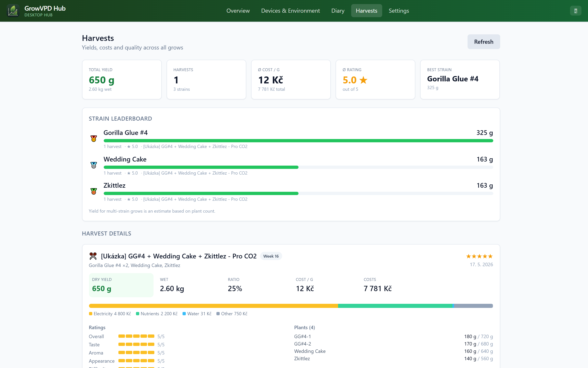This screenshot has height=368, width=588.
Task: Open the Diary tab
Action: click(338, 11)
